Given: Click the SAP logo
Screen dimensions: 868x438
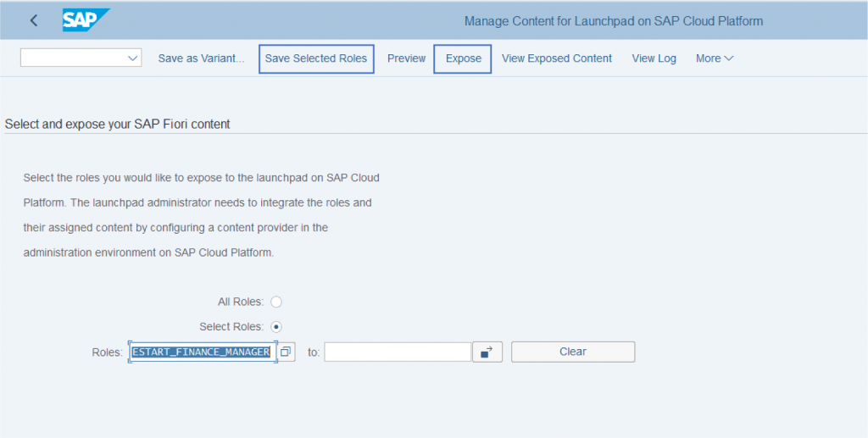Looking at the screenshot, I should (86, 20).
